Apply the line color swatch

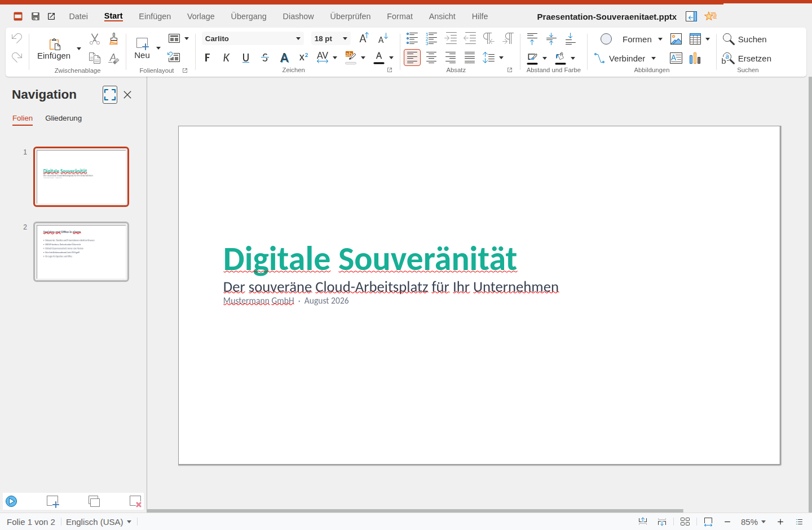pos(532,58)
